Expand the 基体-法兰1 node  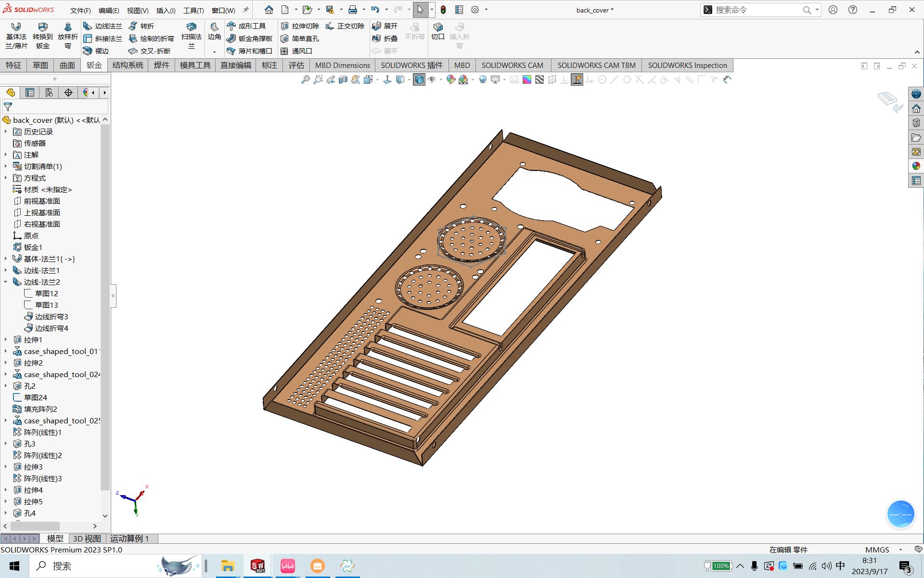tap(6, 259)
